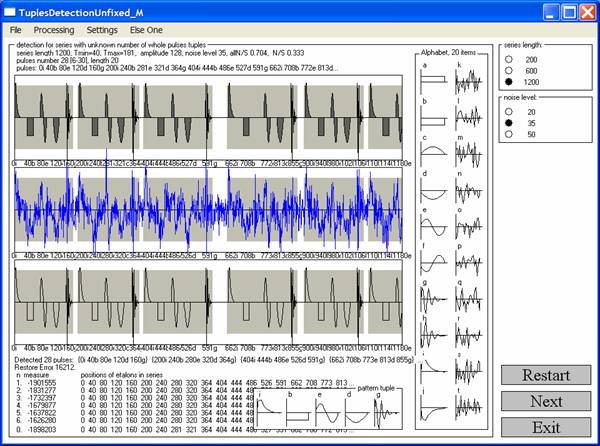
Task: Select alphabet item o noise waveform
Action: (x=468, y=226)
